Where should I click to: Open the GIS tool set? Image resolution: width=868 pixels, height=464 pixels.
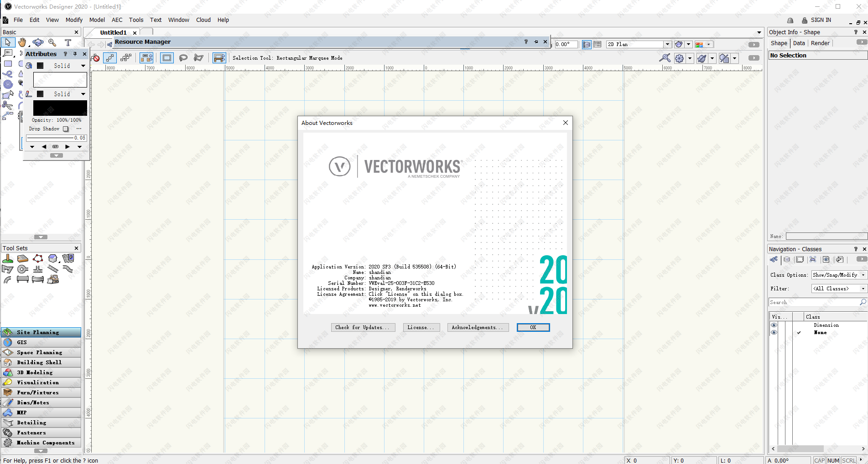(x=41, y=342)
